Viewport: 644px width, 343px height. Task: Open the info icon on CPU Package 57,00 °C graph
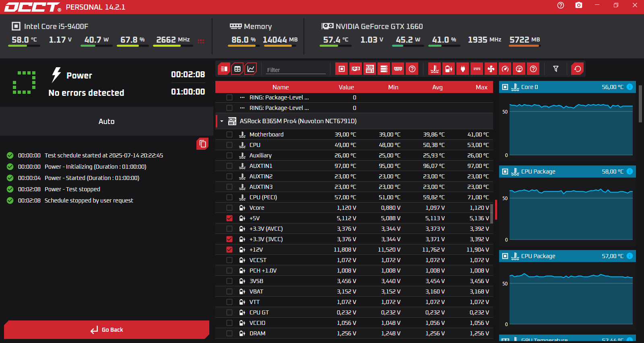[630, 256]
